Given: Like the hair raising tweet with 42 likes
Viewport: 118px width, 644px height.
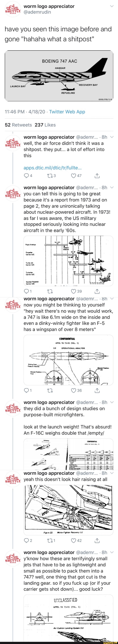Looking at the screenshot, I should (x=76, y=540).
